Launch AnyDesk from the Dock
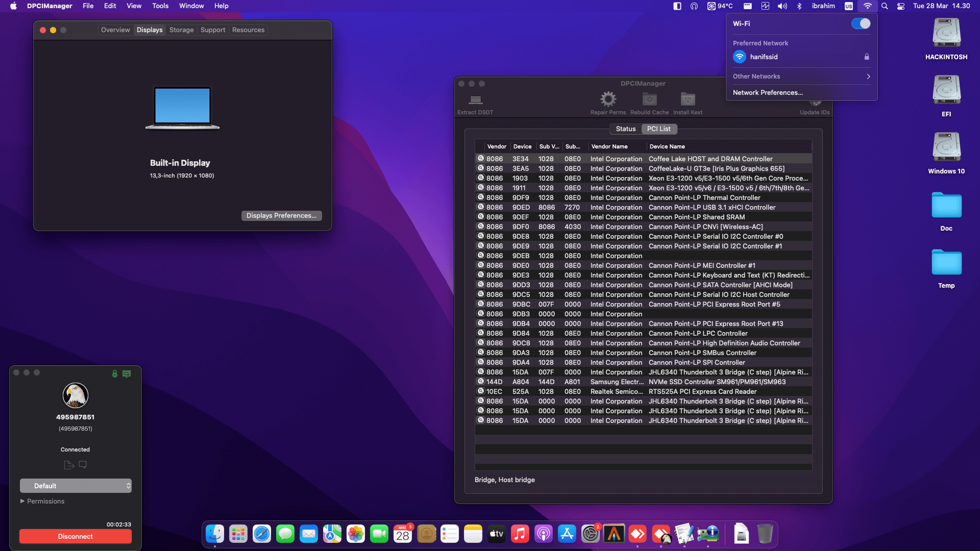 tap(637, 534)
